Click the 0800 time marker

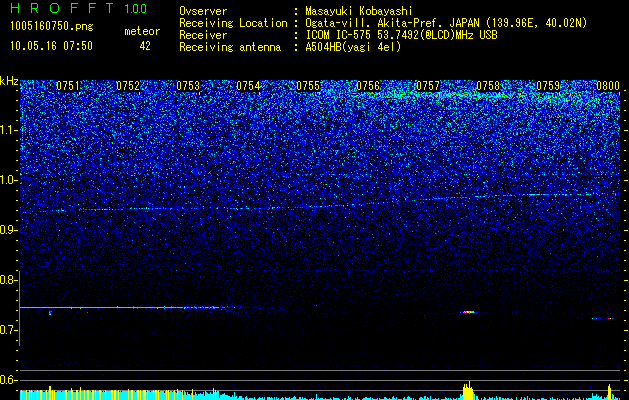click(x=608, y=86)
